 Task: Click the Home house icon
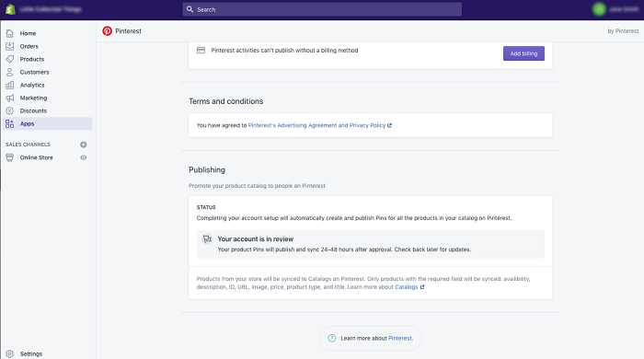coord(10,33)
